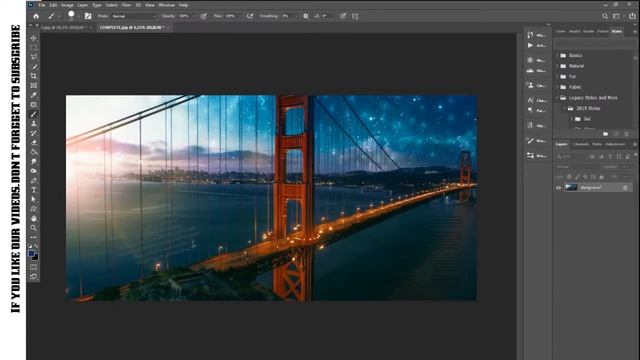Select the Crop tool

tap(34, 76)
